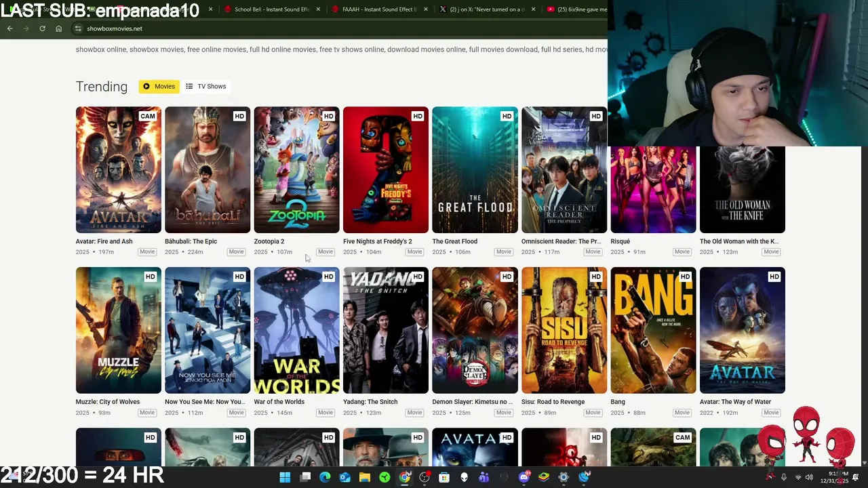
Task: Click HD badge on Zootopia 2 poster
Action: coord(328,116)
